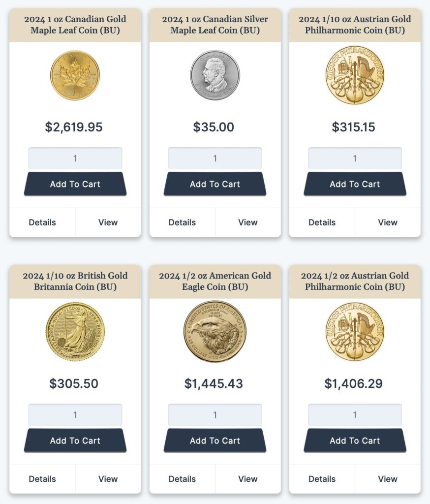Add 1/10 oz Austrian Philharmonic to cart
This screenshot has width=430, height=504.
tap(355, 184)
